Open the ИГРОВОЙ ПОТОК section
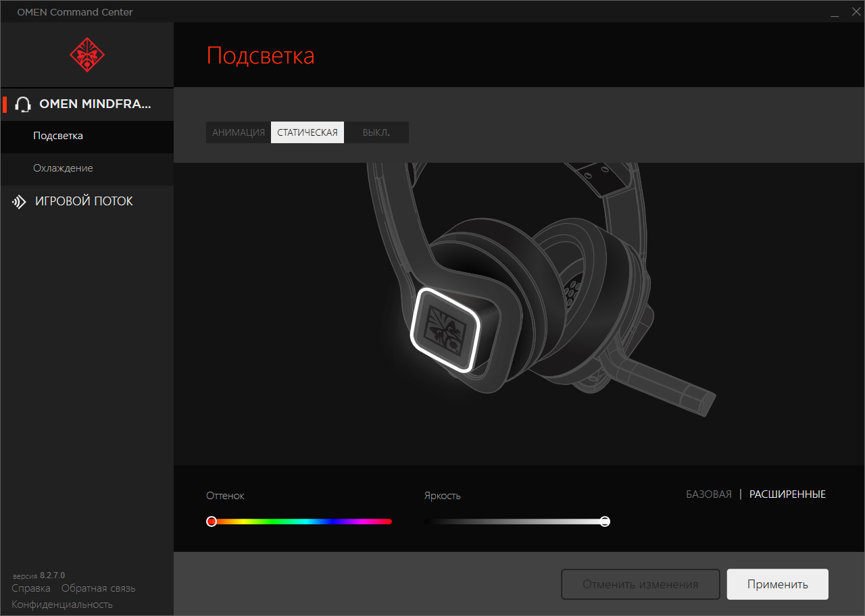The image size is (865, 616). (x=86, y=201)
